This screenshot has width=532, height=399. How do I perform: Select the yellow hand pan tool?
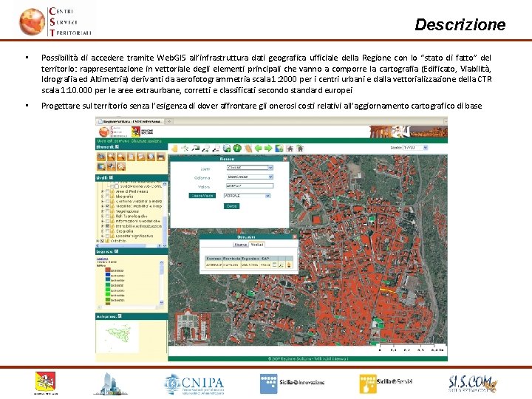pos(174,149)
